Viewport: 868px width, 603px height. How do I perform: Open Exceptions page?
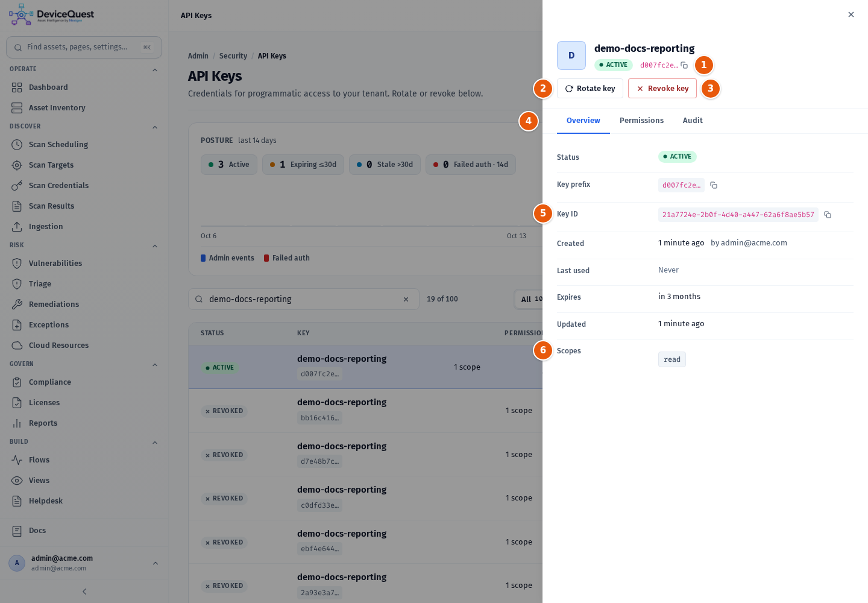coord(84,325)
